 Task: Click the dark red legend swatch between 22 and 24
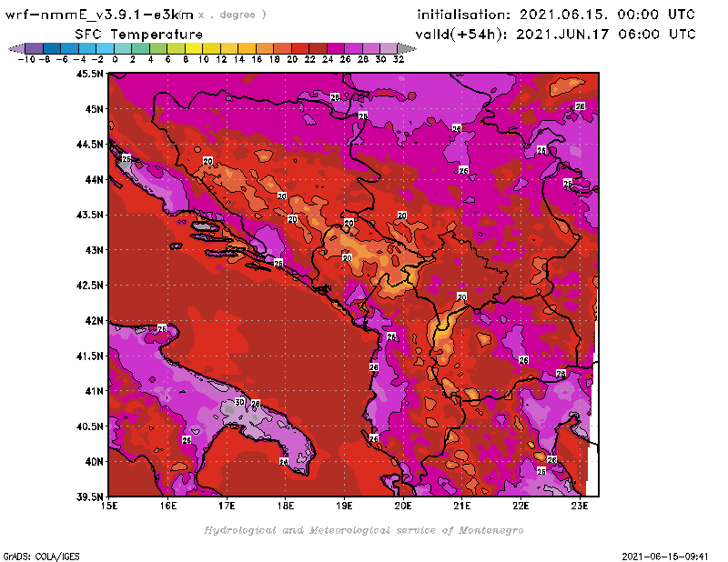coord(318,48)
